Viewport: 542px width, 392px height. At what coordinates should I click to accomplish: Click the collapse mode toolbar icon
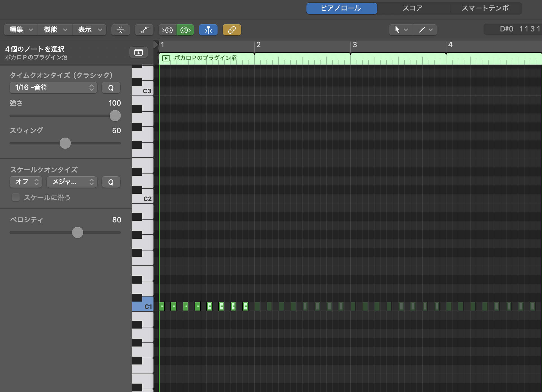[120, 30]
